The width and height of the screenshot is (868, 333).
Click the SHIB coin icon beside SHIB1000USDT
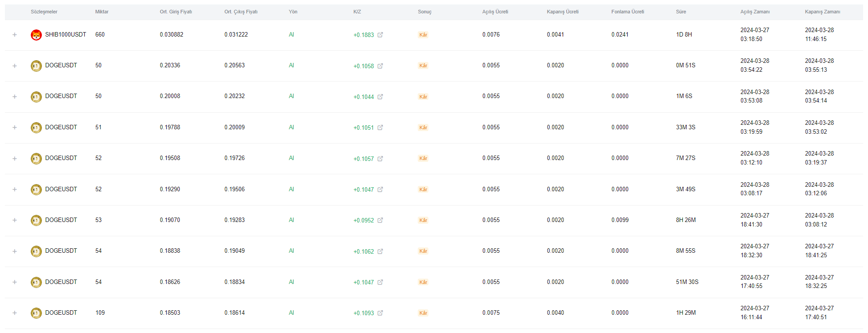tap(36, 35)
